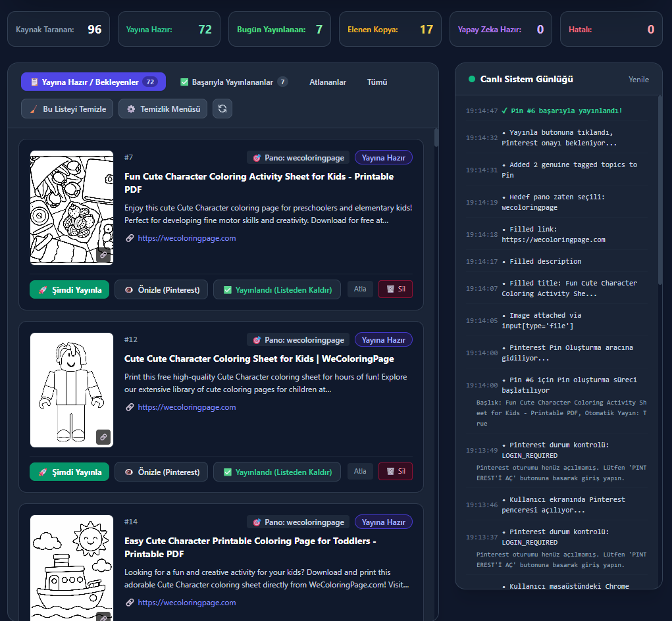672x621 pixels.
Task: Open the sun and boat coloring thumbnail
Action: coord(72,568)
